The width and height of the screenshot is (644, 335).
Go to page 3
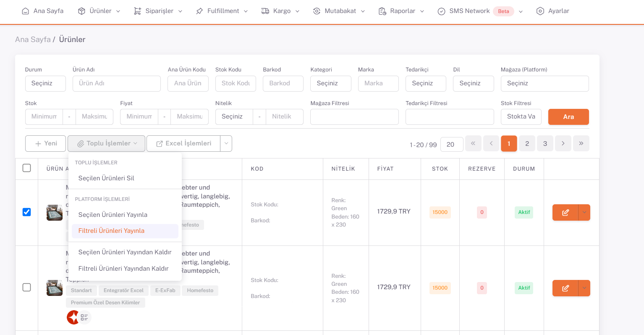coord(545,143)
